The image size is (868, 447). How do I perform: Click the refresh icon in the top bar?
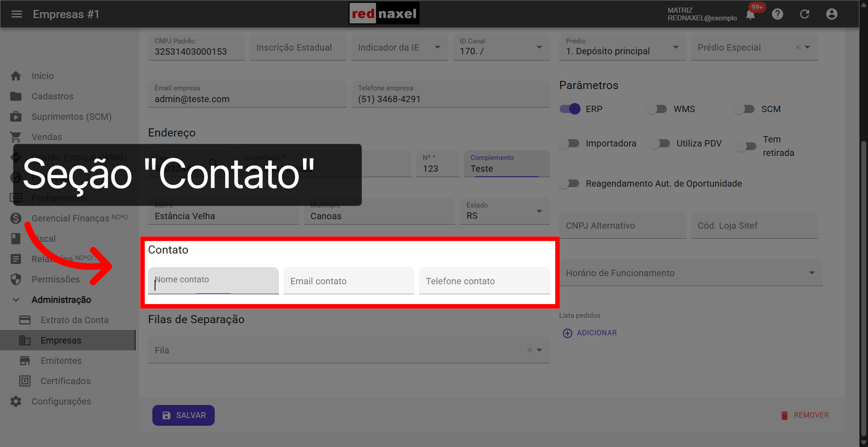[805, 14]
